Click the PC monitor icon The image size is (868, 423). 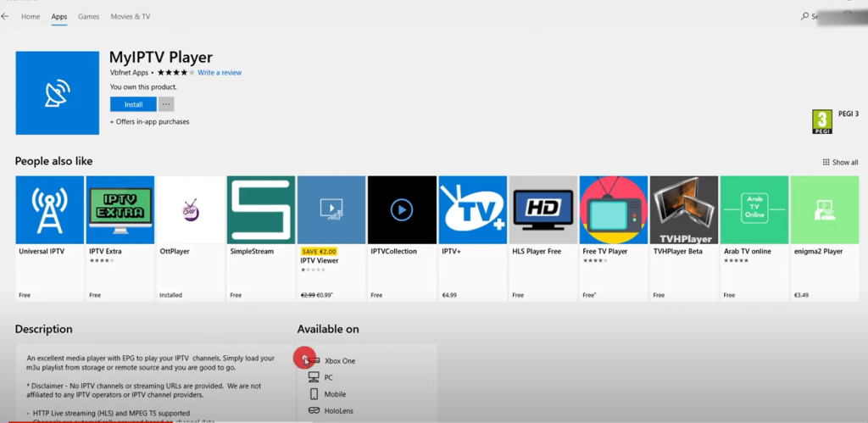coord(314,377)
